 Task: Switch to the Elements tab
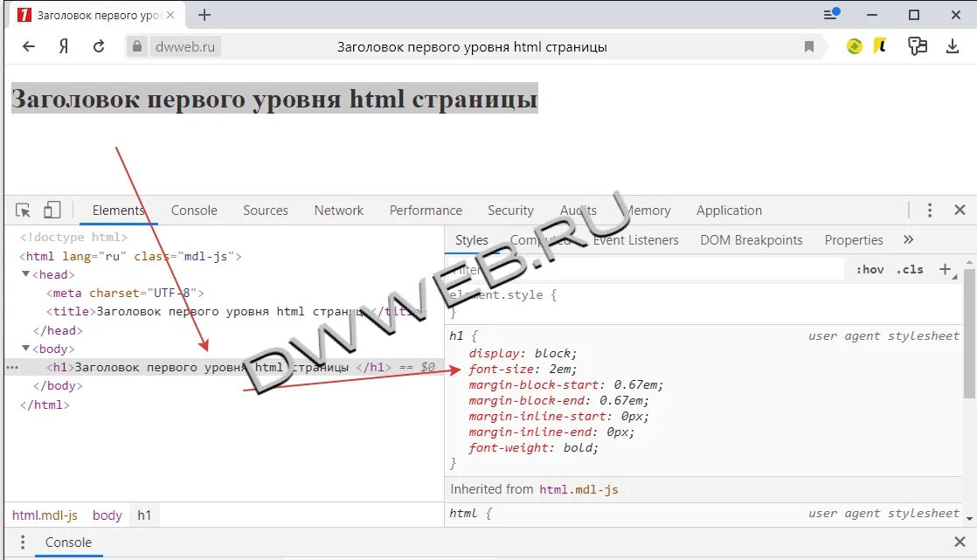118,211
